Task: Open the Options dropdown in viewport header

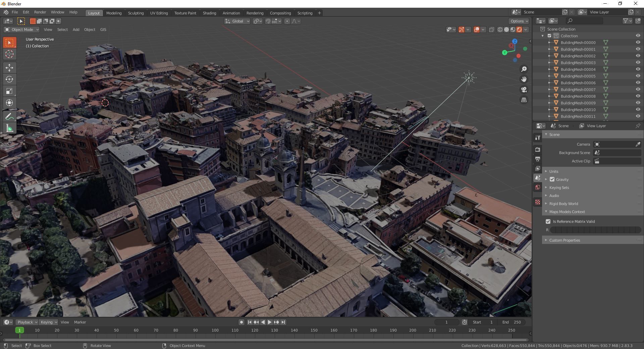Action: coord(519,21)
